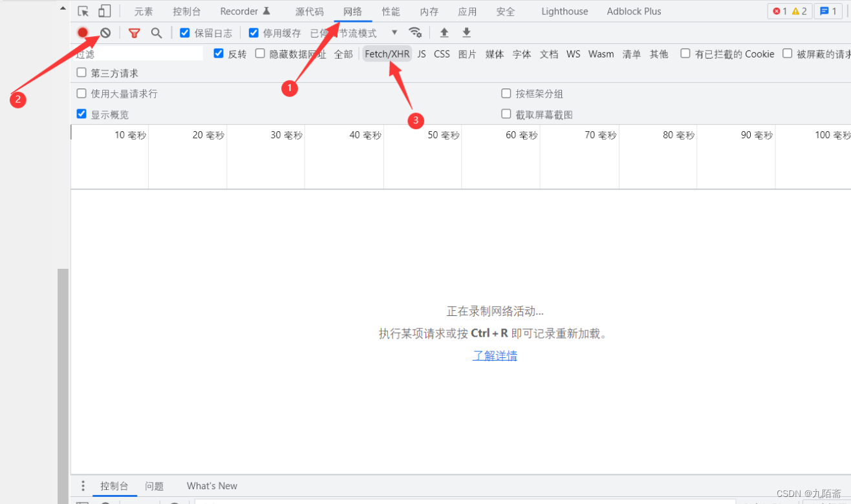Toggle the 保留日志 checkbox
The height and width of the screenshot is (504, 851).
tap(185, 33)
